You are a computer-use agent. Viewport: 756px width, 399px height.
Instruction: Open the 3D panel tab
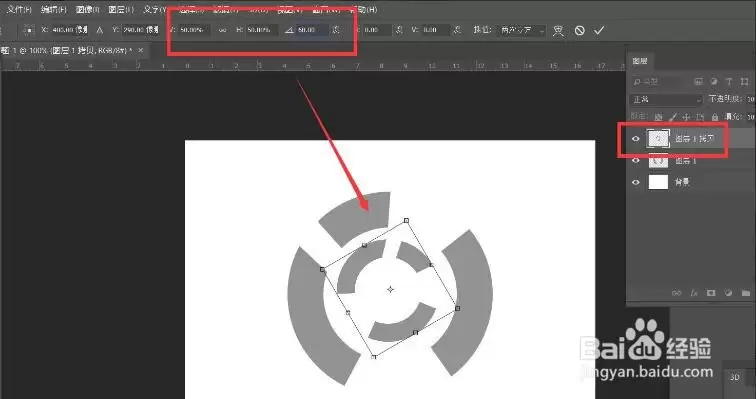734,377
